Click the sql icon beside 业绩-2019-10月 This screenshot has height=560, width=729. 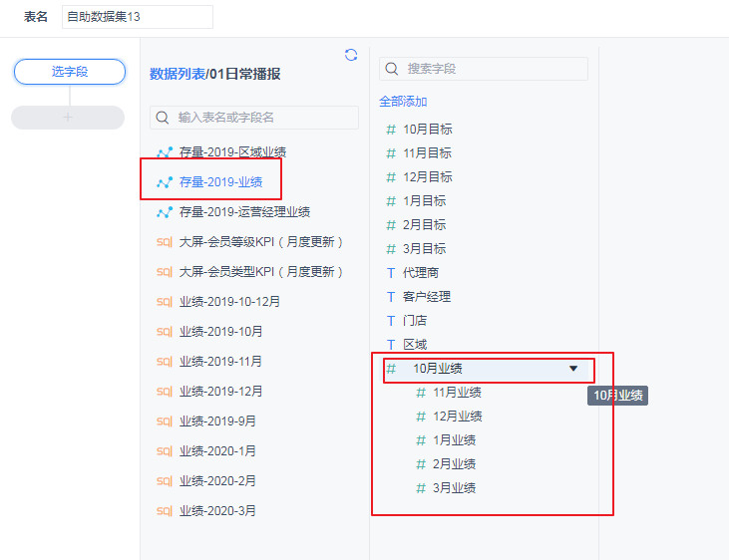[165, 332]
